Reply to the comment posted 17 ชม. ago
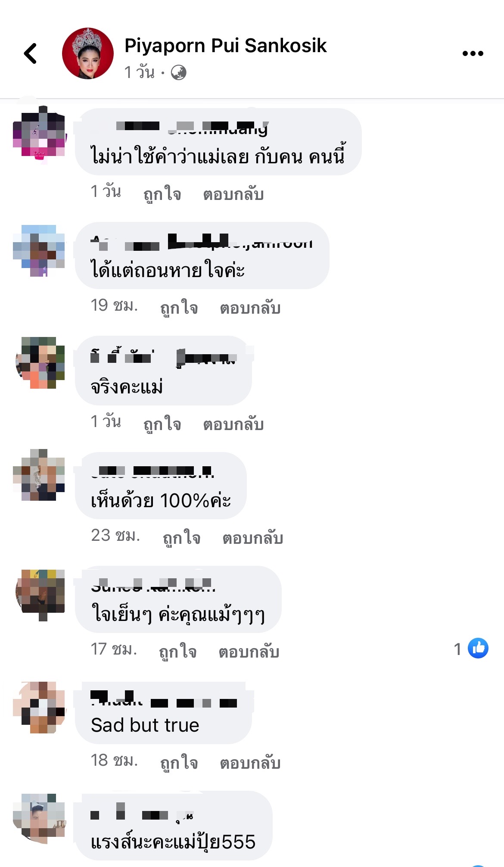Viewport: 504px width, 867px height. pyautogui.click(x=249, y=652)
